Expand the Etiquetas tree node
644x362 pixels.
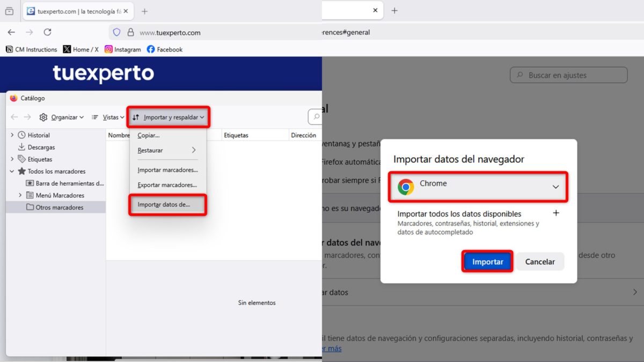[12, 159]
